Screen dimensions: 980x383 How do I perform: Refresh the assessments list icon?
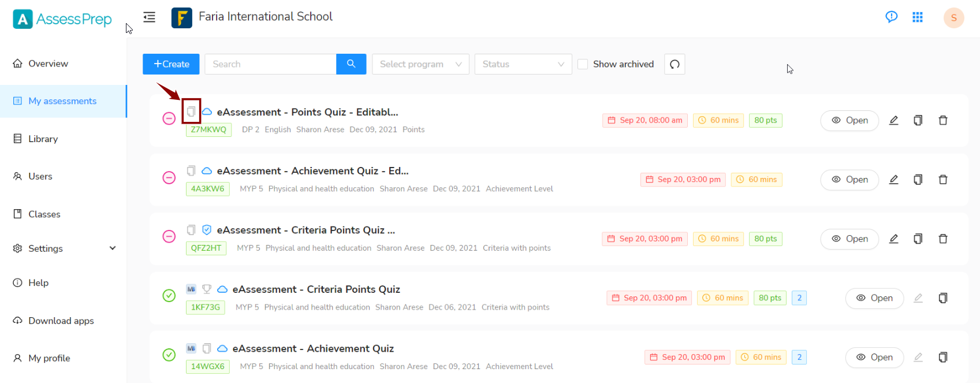675,64
